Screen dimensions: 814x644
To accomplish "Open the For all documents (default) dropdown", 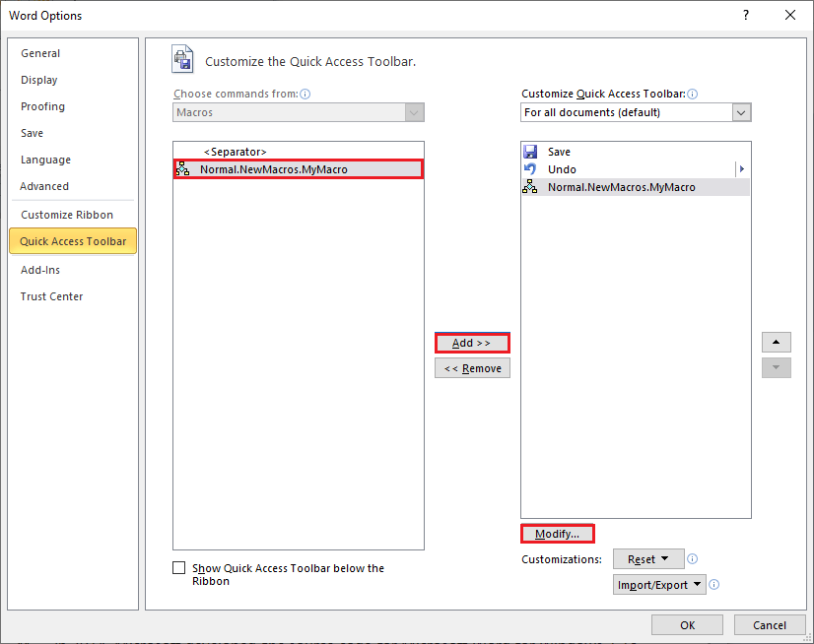I will (636, 112).
